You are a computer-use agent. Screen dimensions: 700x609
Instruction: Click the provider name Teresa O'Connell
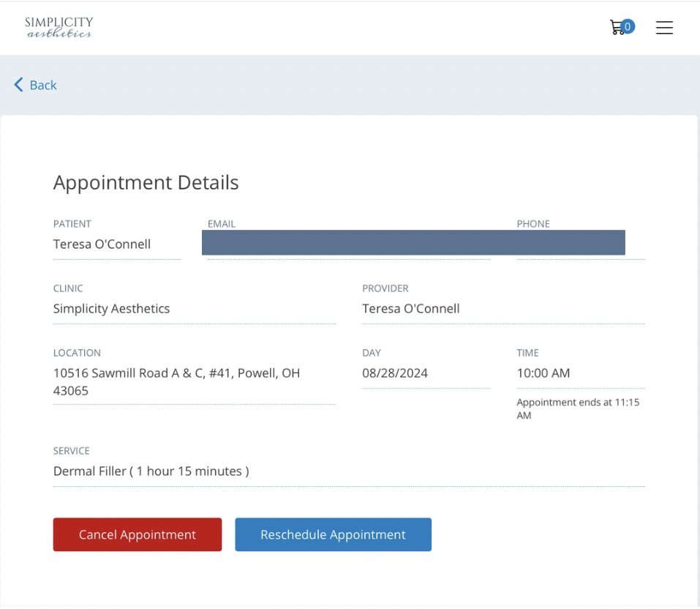pyautogui.click(x=411, y=308)
